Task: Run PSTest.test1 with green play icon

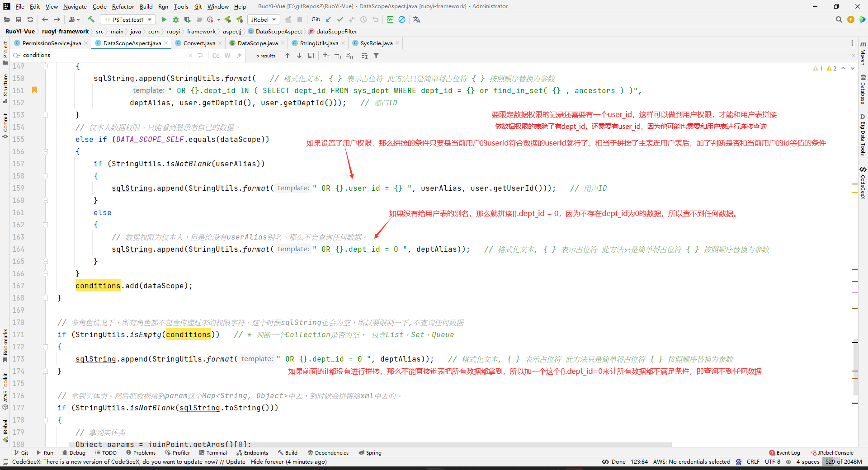Action: (164, 19)
